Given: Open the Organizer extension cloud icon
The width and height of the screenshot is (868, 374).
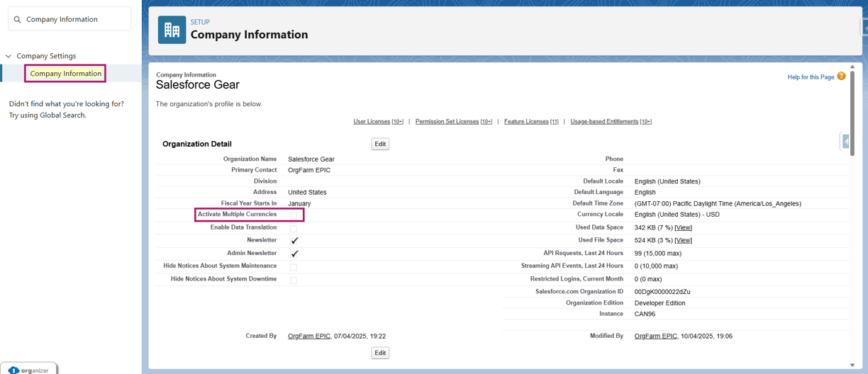Looking at the screenshot, I should 13,370.
